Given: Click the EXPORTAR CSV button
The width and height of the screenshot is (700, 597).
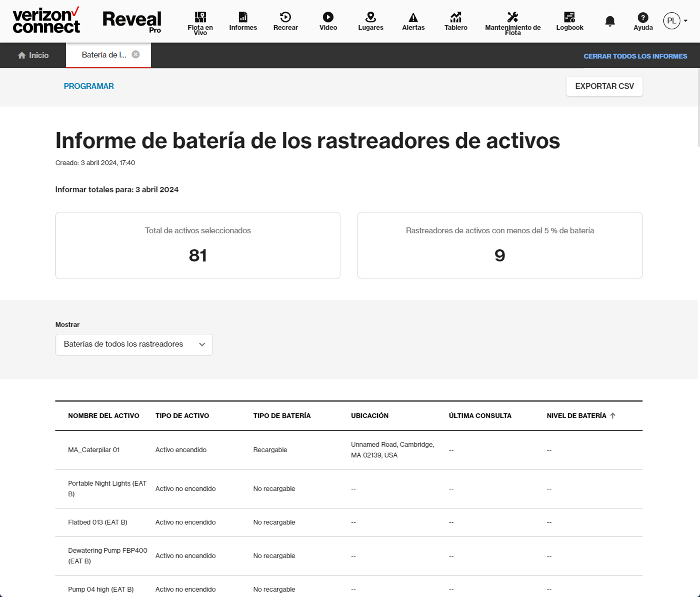Looking at the screenshot, I should [x=604, y=86].
